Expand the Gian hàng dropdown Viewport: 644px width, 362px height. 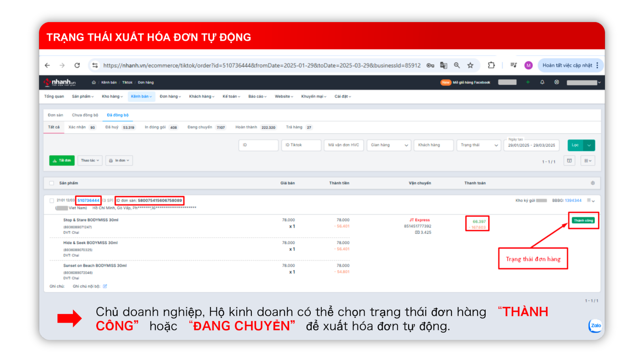[389, 145]
